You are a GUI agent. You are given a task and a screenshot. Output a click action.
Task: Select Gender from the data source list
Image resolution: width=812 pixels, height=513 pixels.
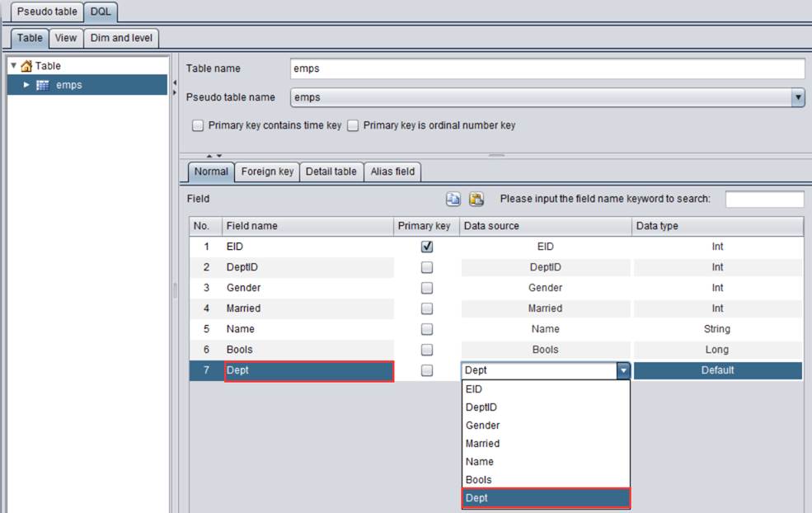483,426
